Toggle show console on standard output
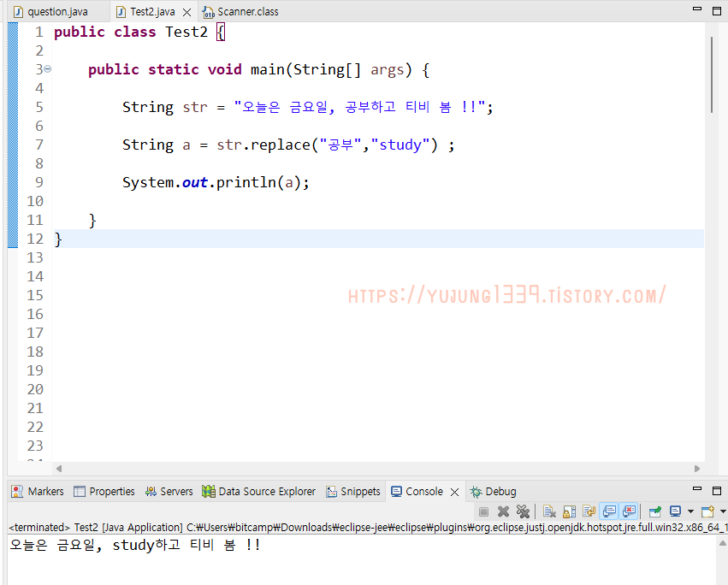728x585 pixels. (609, 511)
